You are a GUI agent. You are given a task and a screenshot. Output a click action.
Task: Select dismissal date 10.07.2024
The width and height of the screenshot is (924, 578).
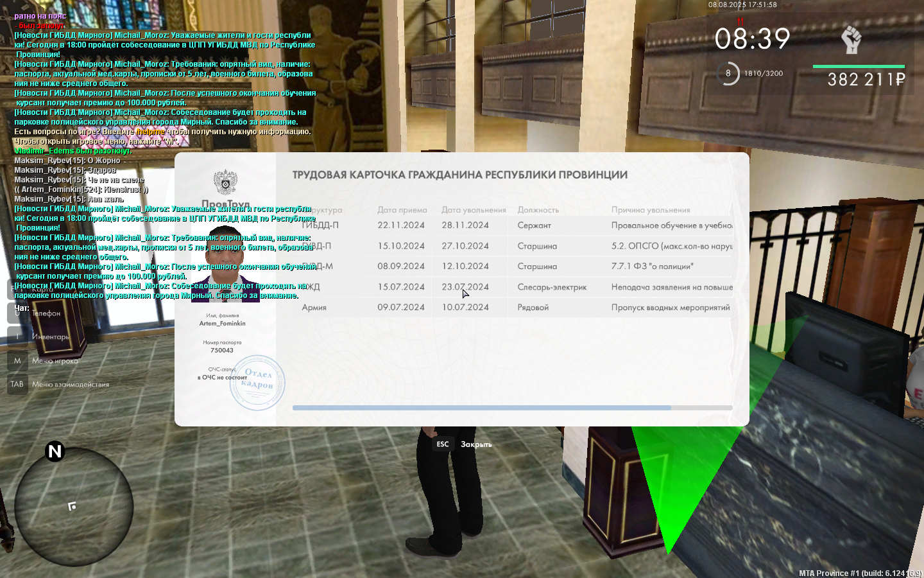[x=465, y=308]
